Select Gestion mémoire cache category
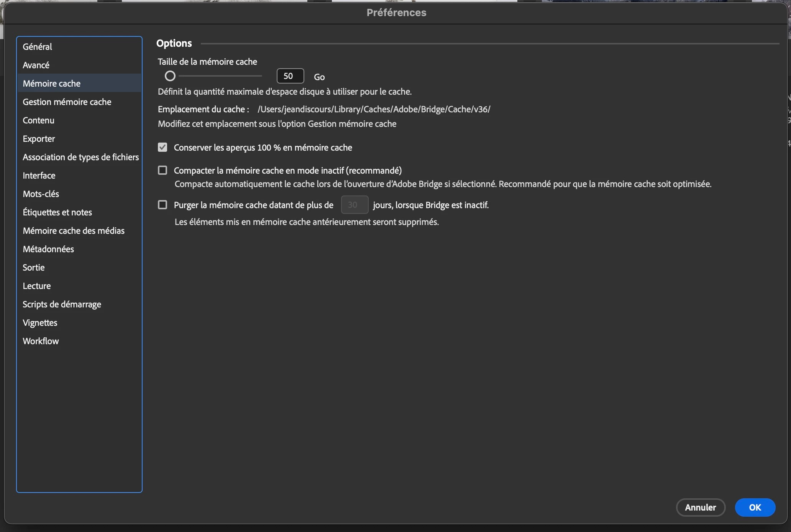The width and height of the screenshot is (791, 532). 67,102
